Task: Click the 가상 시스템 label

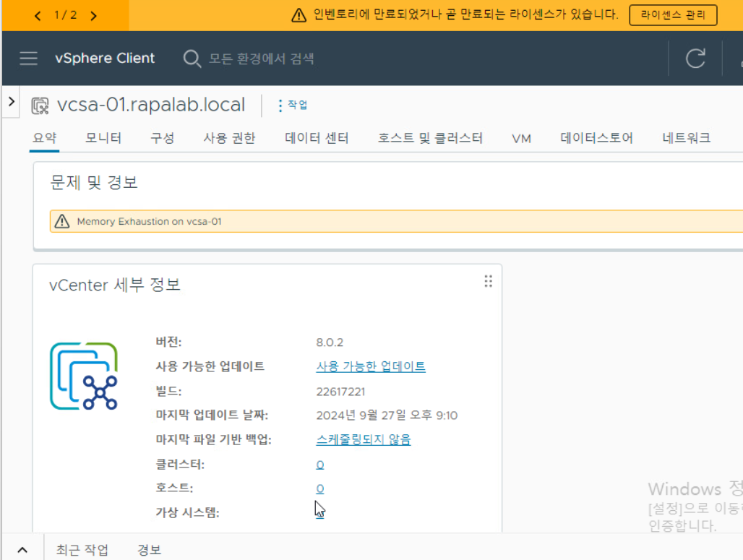Action: [188, 512]
